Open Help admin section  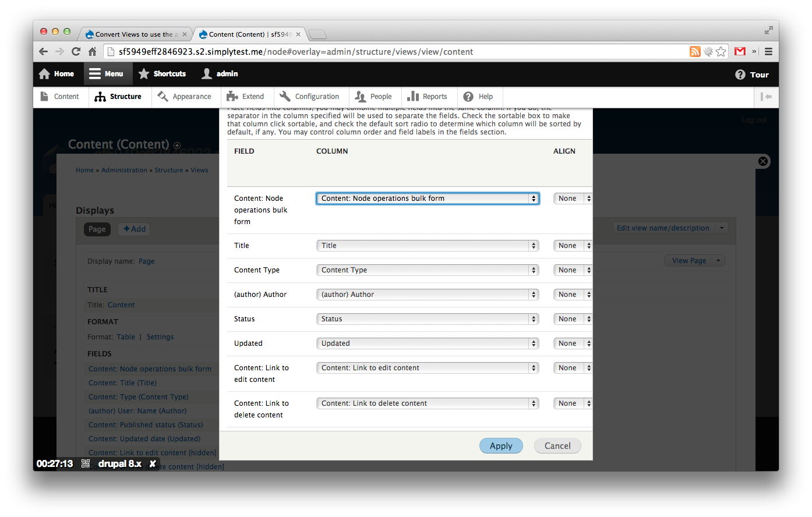(478, 97)
